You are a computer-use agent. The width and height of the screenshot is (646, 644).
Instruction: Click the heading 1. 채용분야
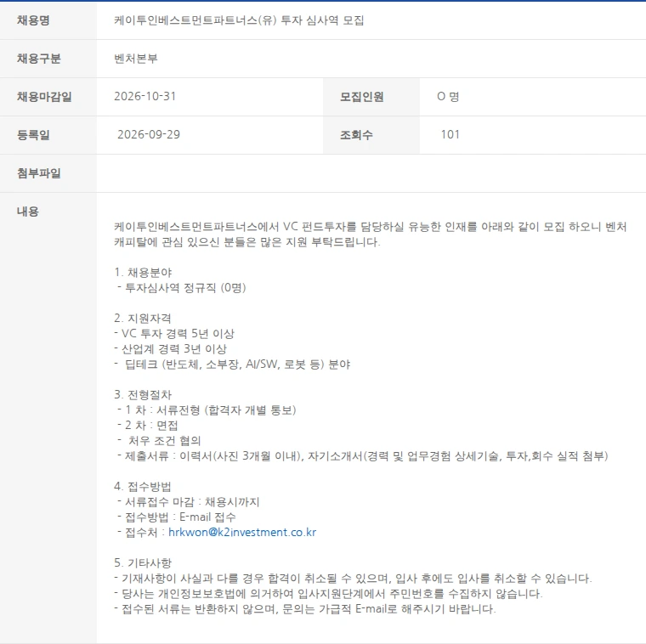click(143, 272)
